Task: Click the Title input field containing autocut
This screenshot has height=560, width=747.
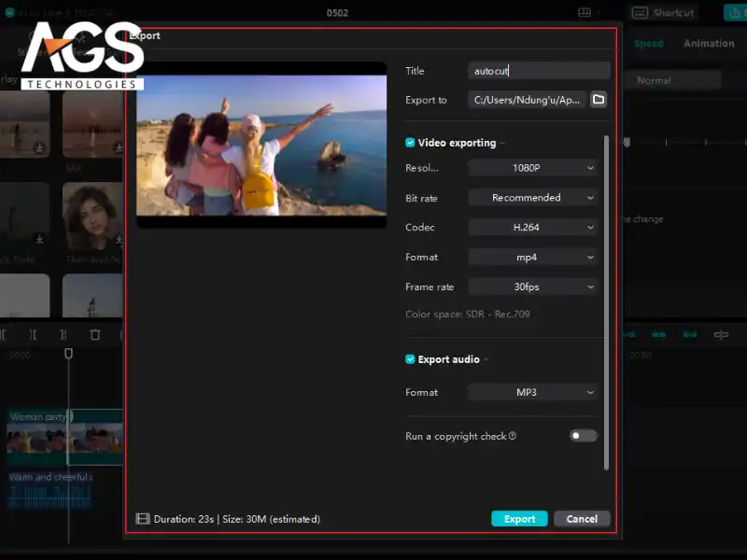Action: click(539, 71)
